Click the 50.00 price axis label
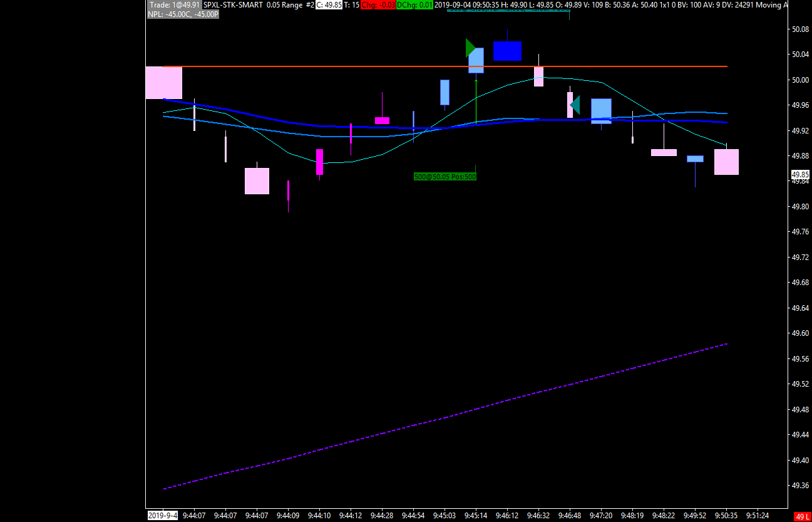This screenshot has height=522, width=812. pos(801,80)
